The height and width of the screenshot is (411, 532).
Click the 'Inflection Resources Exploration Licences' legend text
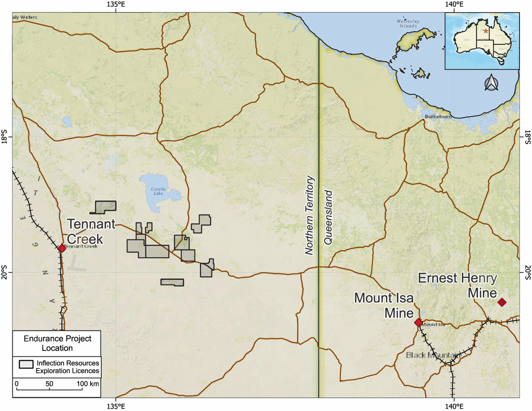point(67,367)
